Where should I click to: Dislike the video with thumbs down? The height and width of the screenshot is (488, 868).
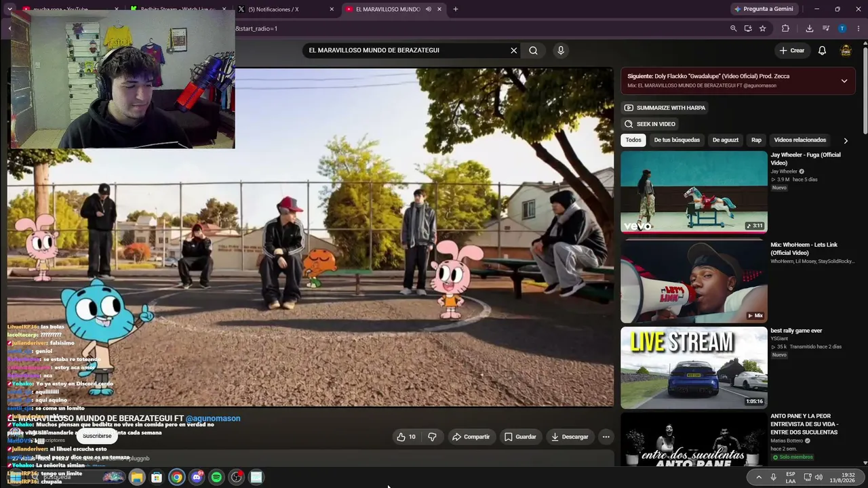click(x=432, y=437)
